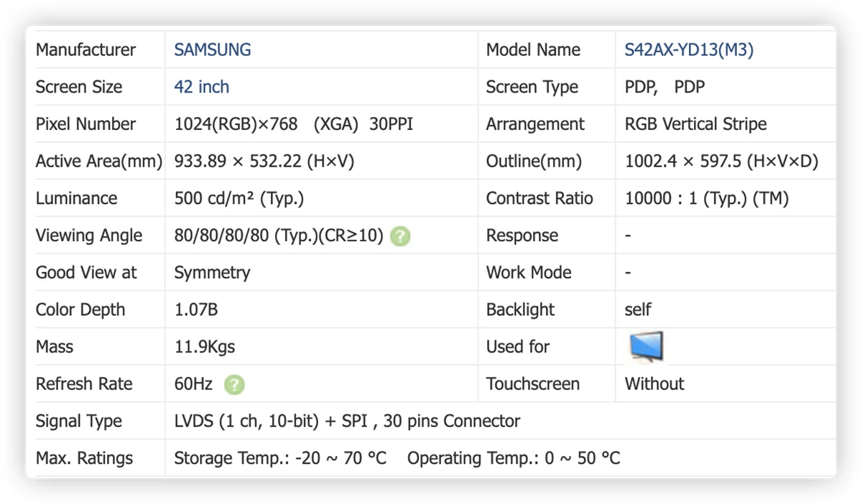The image size is (862, 504).
Task: Click the Outline 1002.4 × 597.5 value
Action: 721,162
